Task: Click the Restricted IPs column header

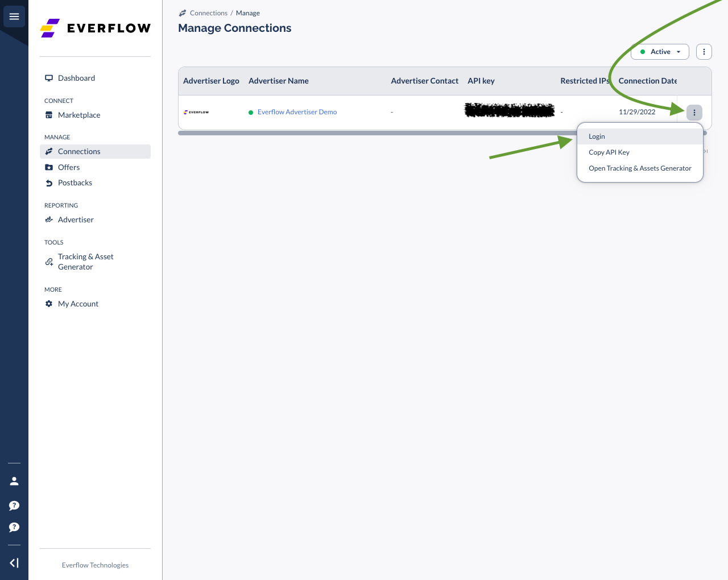Action: tap(585, 81)
